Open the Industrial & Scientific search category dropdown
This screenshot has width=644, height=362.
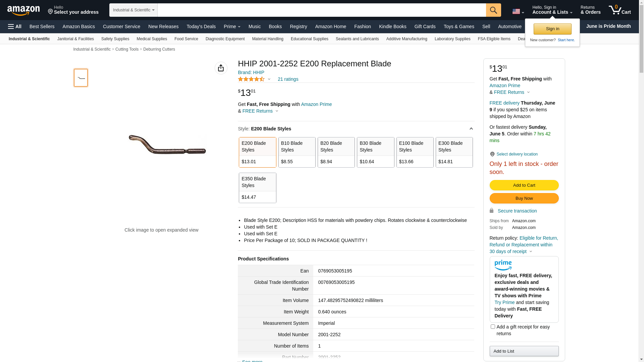pyautogui.click(x=133, y=10)
